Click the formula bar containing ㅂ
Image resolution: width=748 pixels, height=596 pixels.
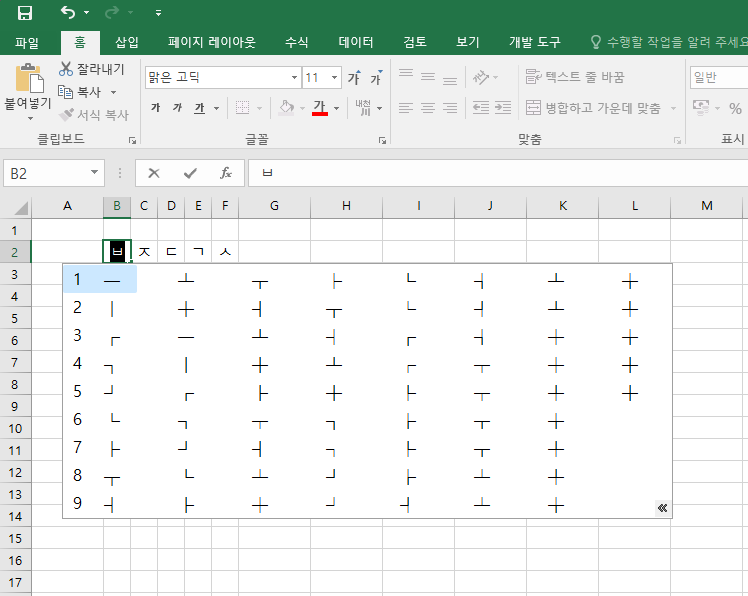coord(498,173)
